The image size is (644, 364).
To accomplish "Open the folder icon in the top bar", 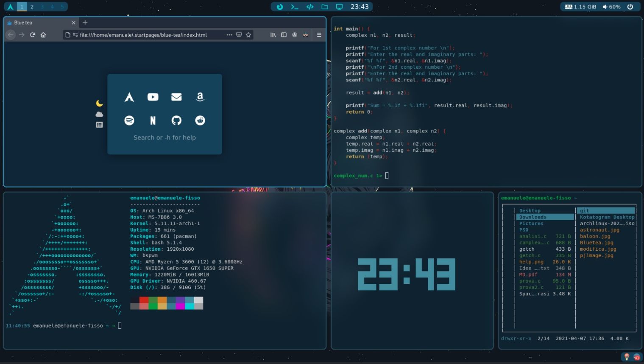I will 324,6.
